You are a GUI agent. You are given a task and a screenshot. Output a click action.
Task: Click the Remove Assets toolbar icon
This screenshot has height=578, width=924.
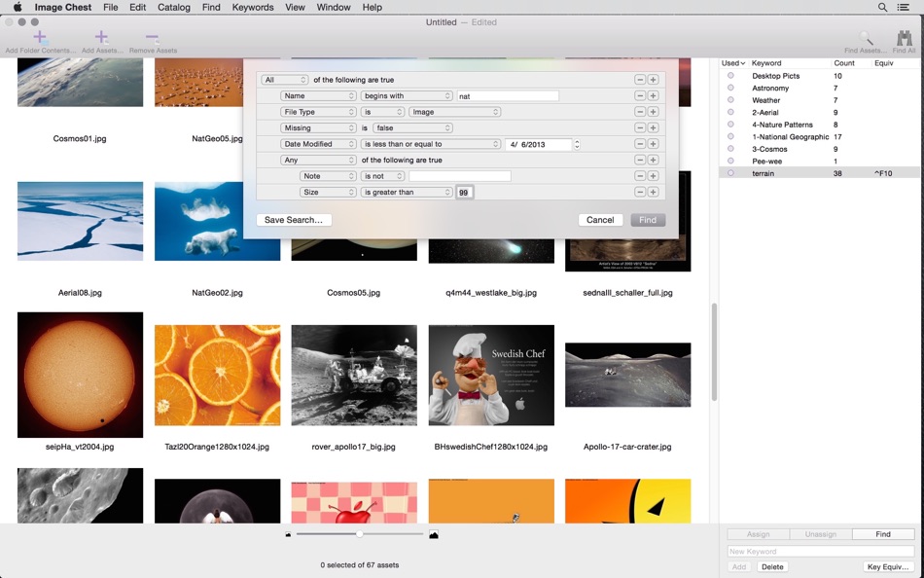[152, 38]
